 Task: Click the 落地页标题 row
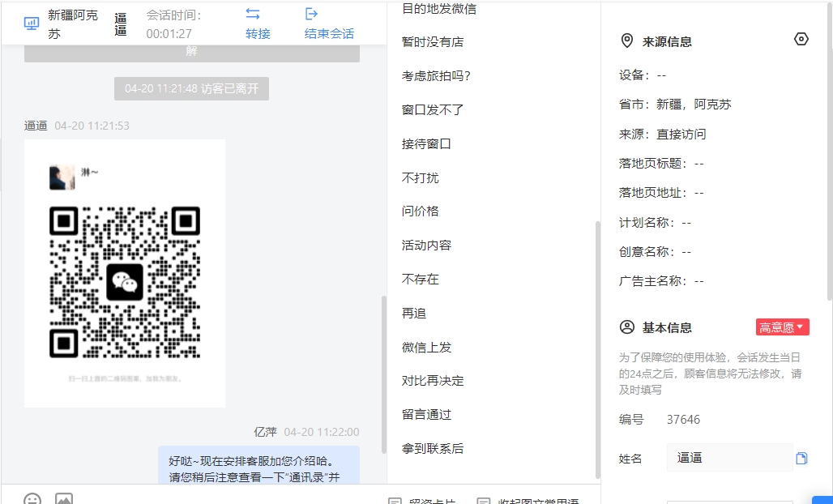[x=661, y=164]
